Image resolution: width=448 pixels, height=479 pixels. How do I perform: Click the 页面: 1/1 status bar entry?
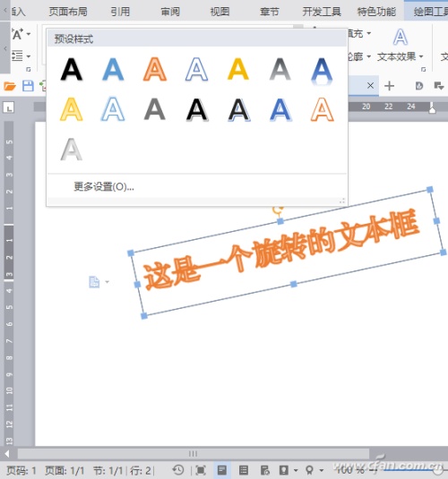(x=65, y=470)
